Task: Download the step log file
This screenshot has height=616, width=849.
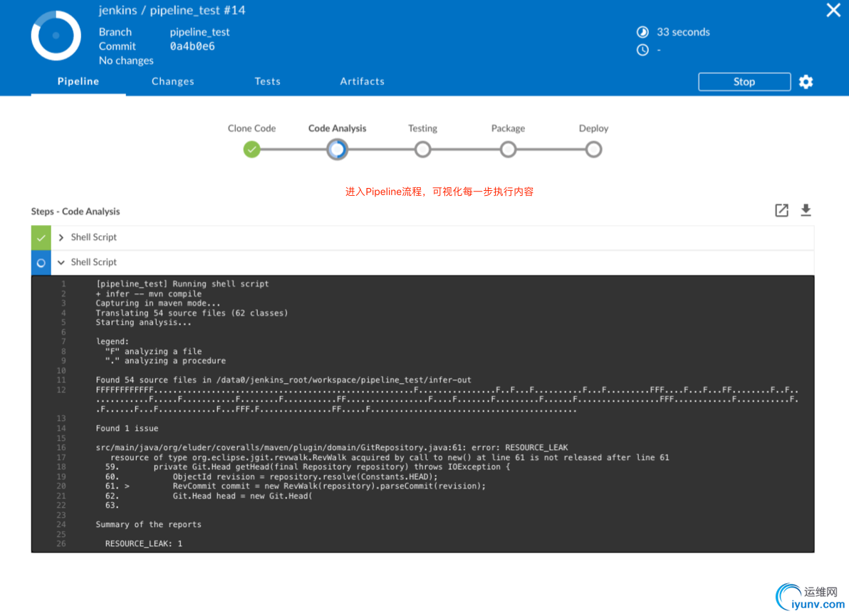Action: coord(806,210)
